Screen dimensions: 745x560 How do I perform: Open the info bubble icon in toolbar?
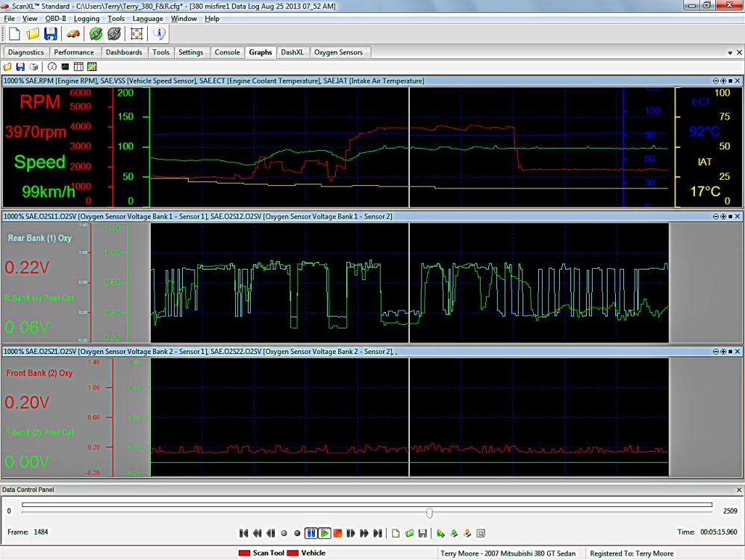(x=158, y=34)
